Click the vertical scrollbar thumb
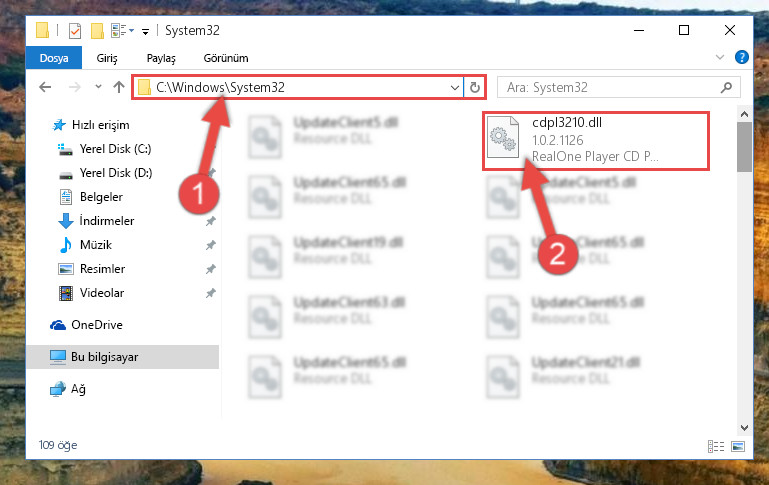This screenshot has height=485, width=769. coord(744,147)
